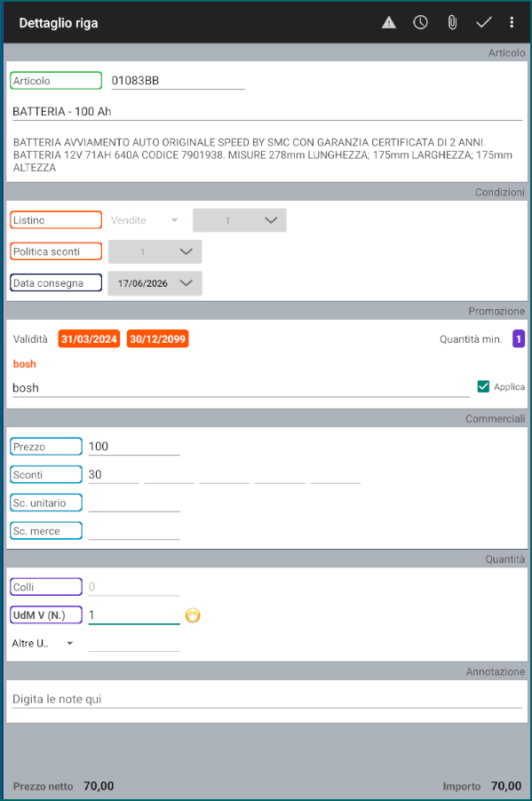Click the Prezzo label button
The image size is (532, 801).
pyautogui.click(x=46, y=447)
